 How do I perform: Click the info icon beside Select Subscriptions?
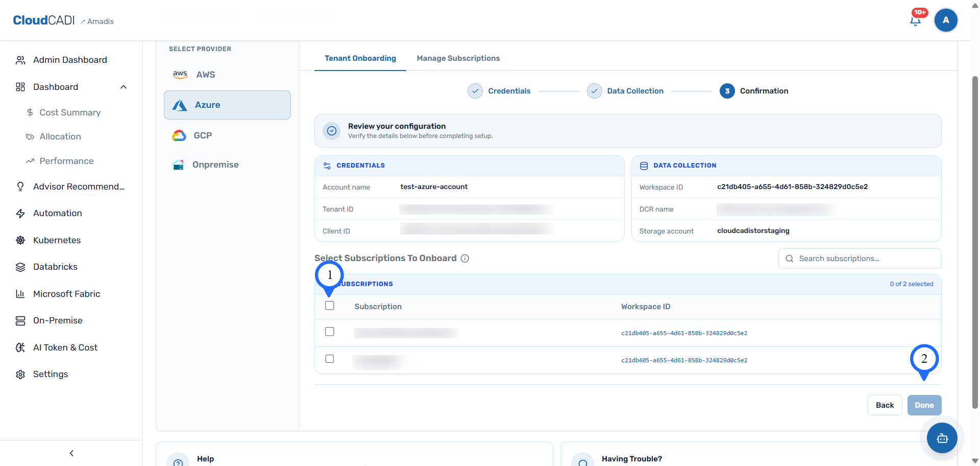(x=465, y=259)
